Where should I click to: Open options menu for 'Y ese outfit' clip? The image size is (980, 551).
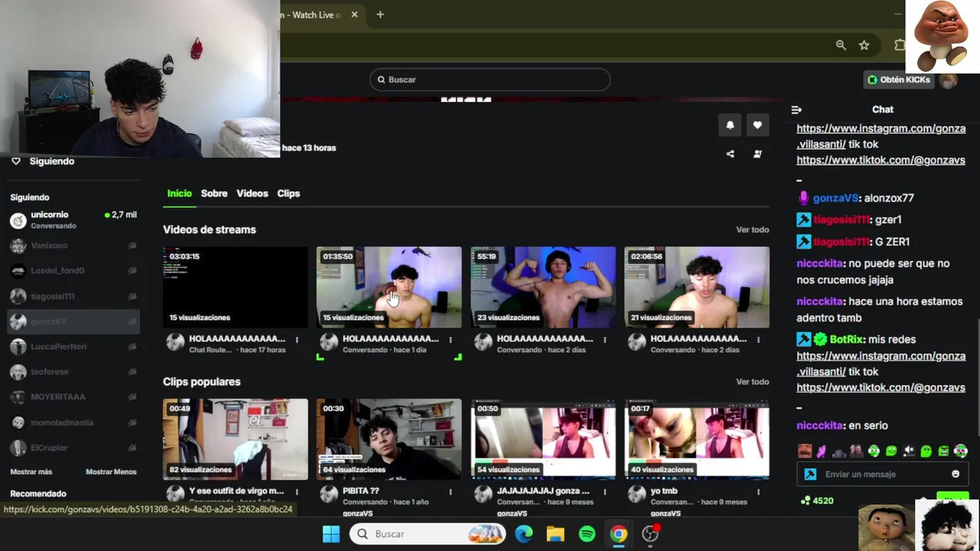(297, 492)
